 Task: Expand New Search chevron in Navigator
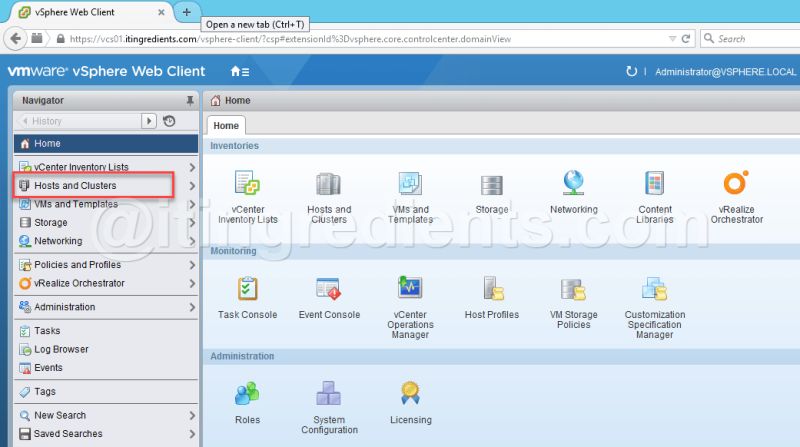pos(192,415)
